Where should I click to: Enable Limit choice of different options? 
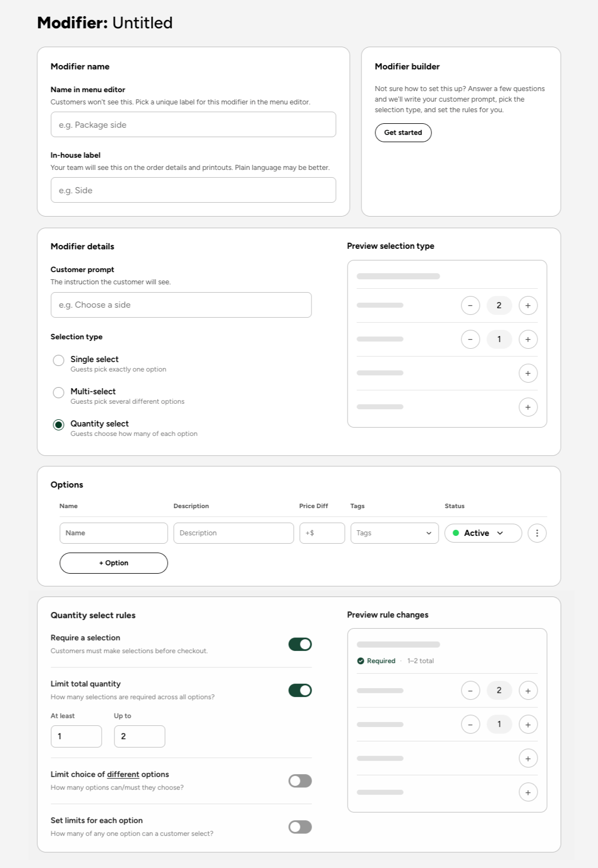pyautogui.click(x=300, y=781)
